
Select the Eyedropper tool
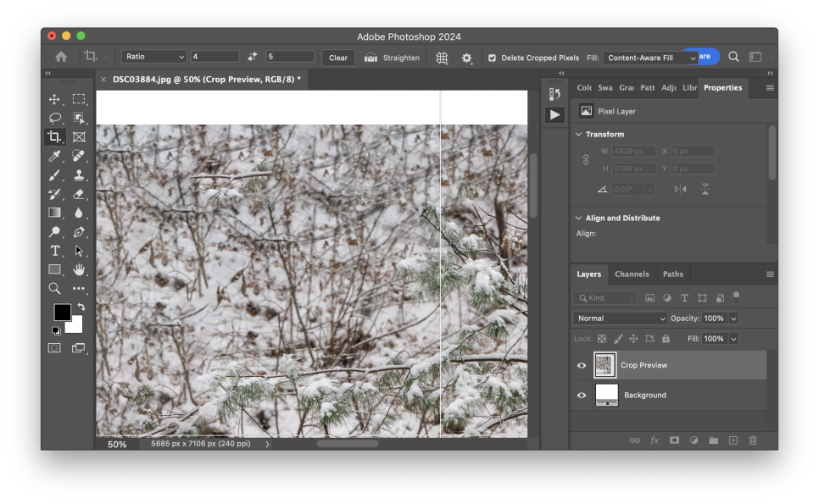(x=54, y=156)
